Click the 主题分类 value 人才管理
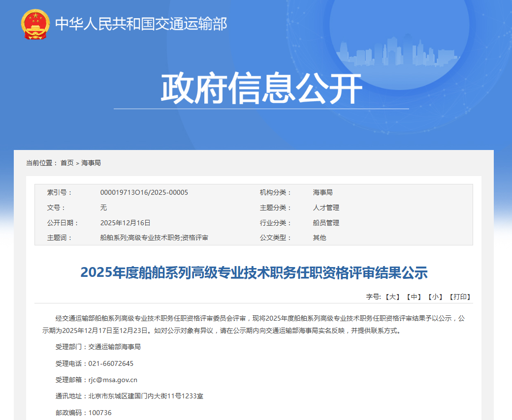The width and height of the screenshot is (512, 420). pos(326,208)
